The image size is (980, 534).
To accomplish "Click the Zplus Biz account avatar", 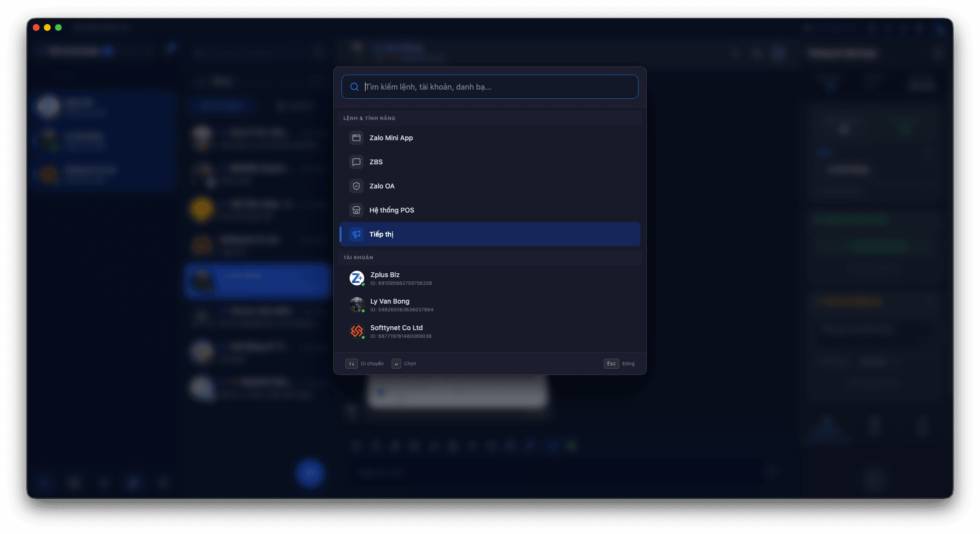I will [x=357, y=278].
